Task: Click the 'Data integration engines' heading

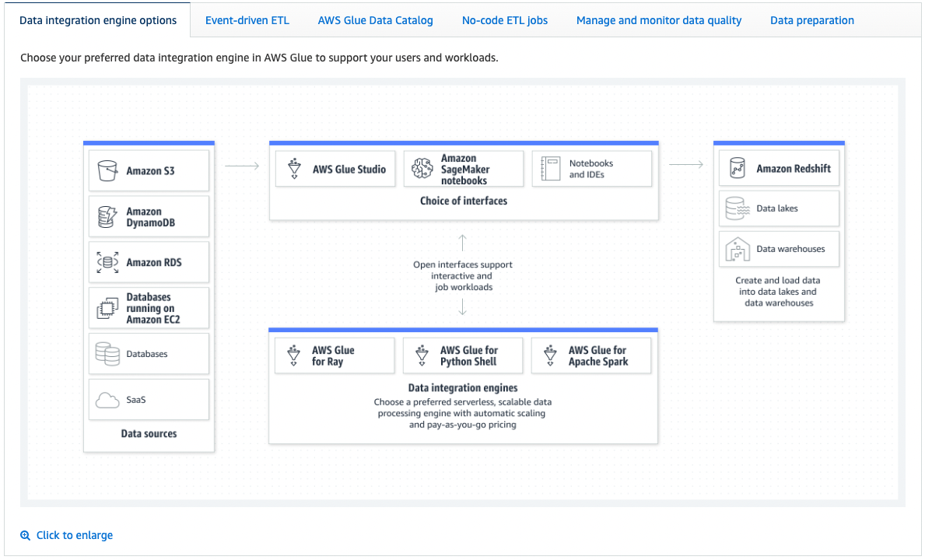Action: point(463,388)
